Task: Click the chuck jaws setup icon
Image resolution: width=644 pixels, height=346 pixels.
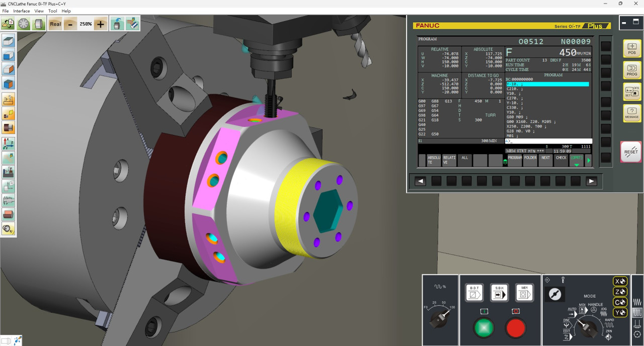Action: tap(24, 24)
